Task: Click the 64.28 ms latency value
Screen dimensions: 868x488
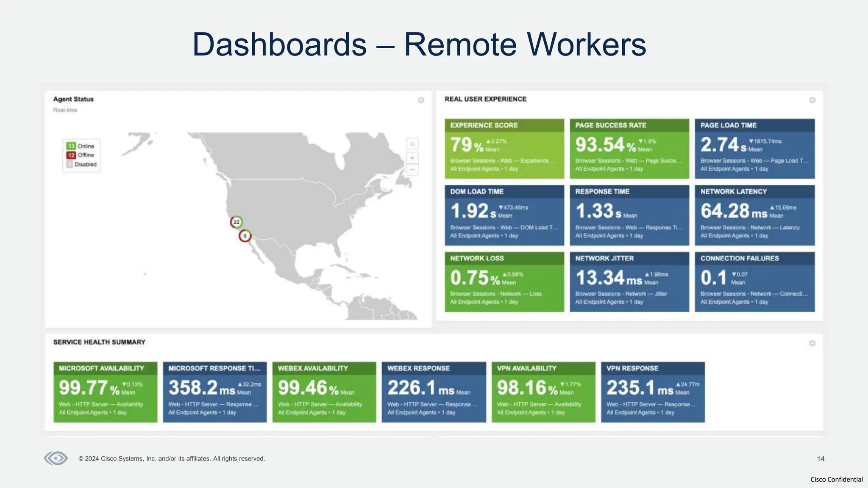Action: (734, 211)
